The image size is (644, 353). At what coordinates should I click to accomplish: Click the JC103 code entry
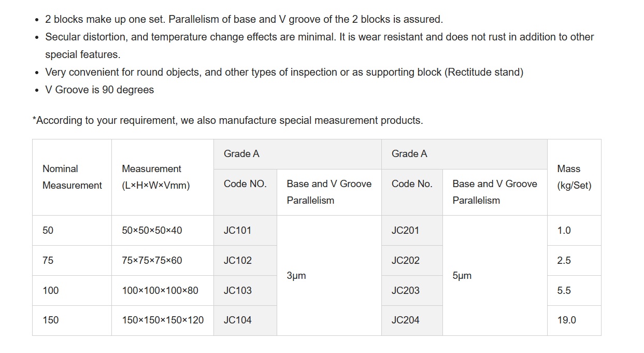[245, 291]
